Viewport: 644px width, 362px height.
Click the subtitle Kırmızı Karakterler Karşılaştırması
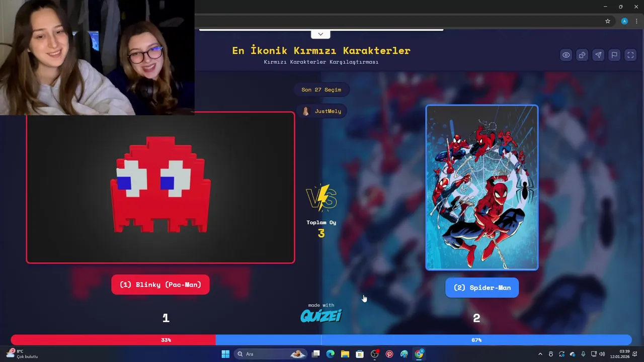click(321, 62)
